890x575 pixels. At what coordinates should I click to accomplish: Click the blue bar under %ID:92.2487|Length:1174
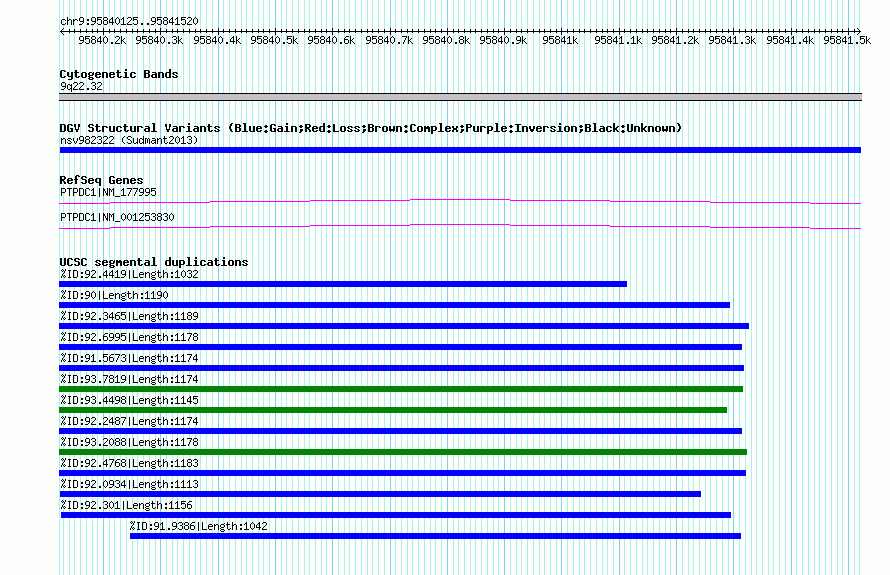click(x=401, y=431)
